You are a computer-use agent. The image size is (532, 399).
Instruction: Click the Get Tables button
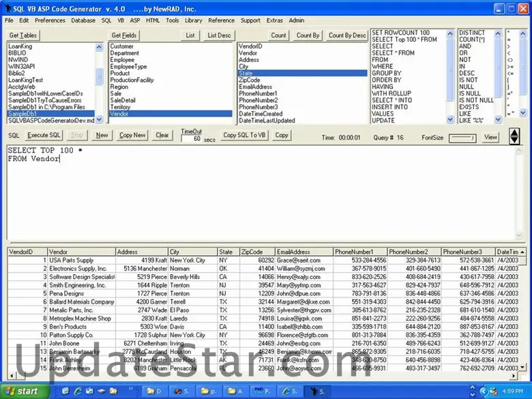pyautogui.click(x=23, y=35)
